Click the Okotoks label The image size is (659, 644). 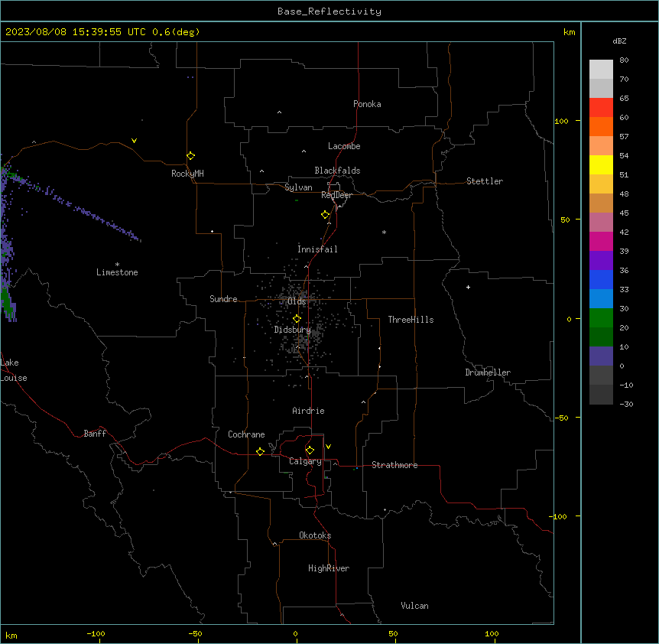coord(315,535)
